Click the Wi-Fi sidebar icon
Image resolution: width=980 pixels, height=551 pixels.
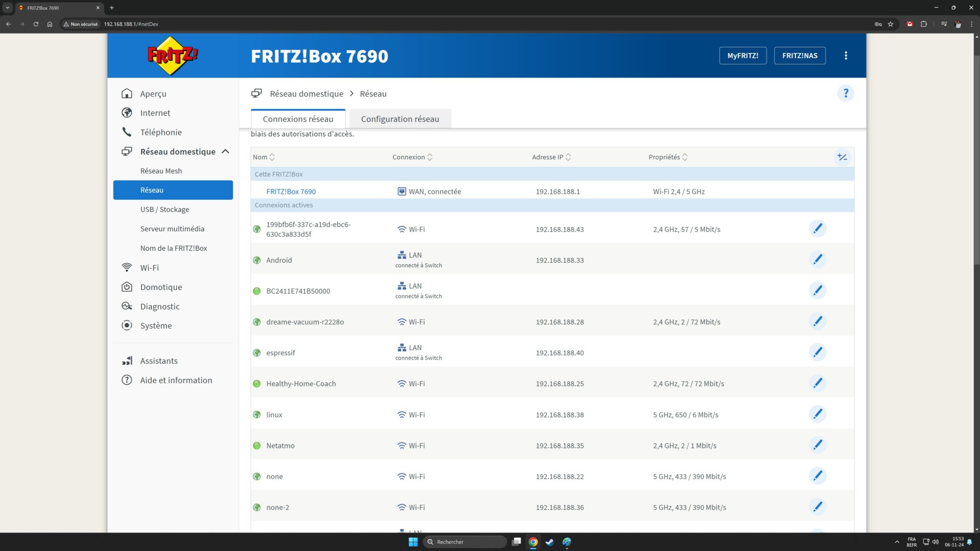point(127,267)
